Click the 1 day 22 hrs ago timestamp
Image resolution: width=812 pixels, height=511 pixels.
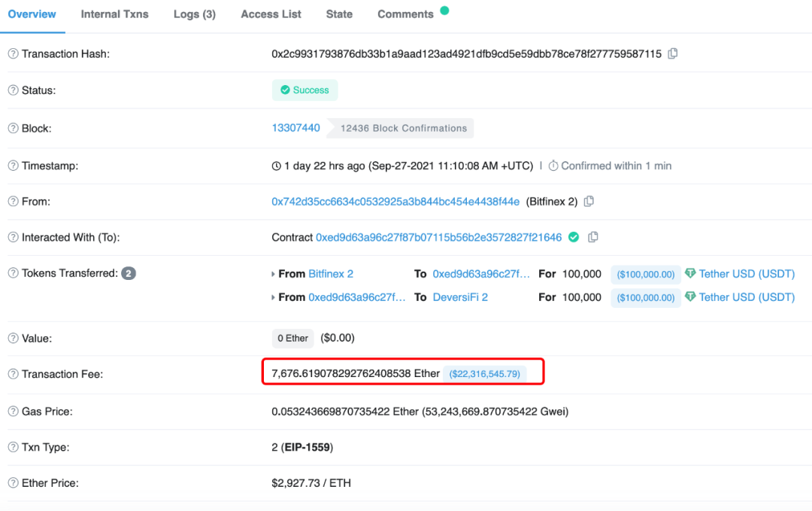pos(325,166)
